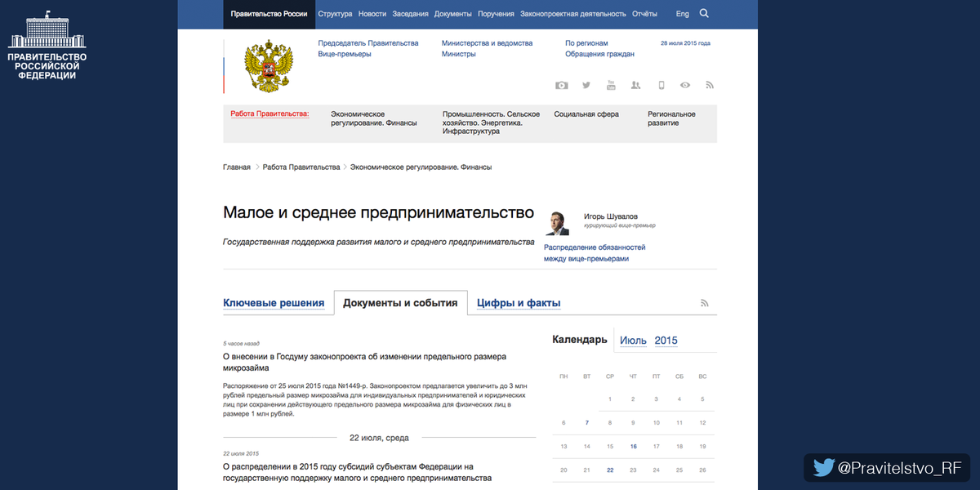Click calendar date 26
The width and height of the screenshot is (980, 490).
702,470
